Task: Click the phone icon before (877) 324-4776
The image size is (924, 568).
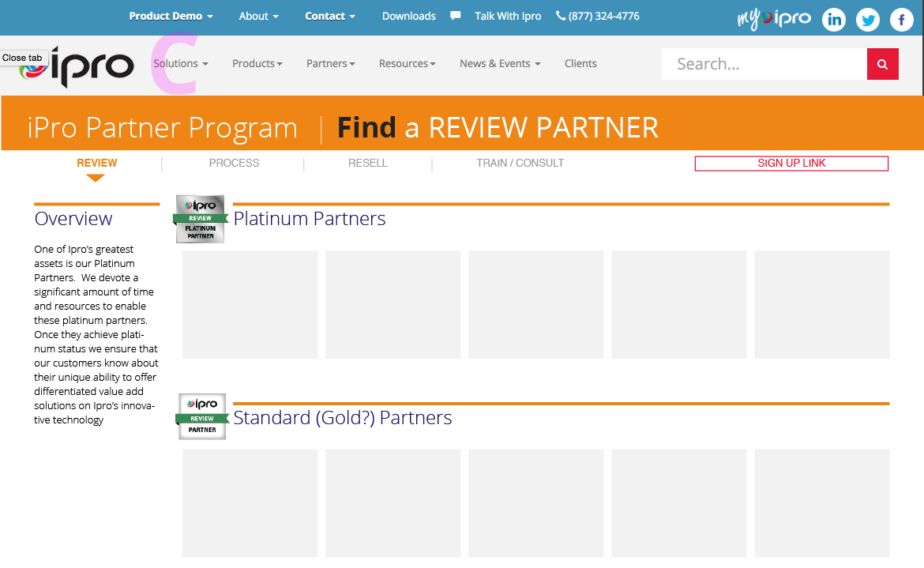Action: point(561,15)
